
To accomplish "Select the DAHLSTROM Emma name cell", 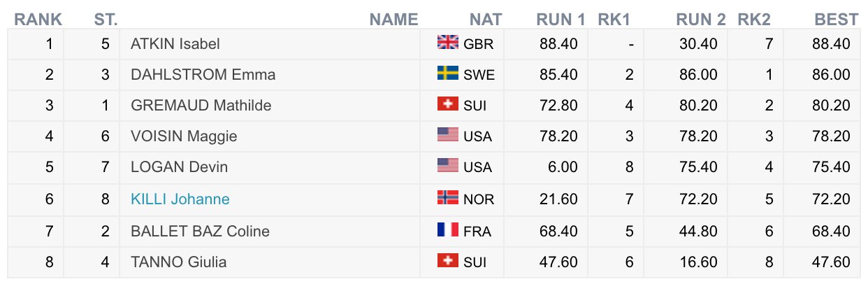I will pyautogui.click(x=203, y=75).
